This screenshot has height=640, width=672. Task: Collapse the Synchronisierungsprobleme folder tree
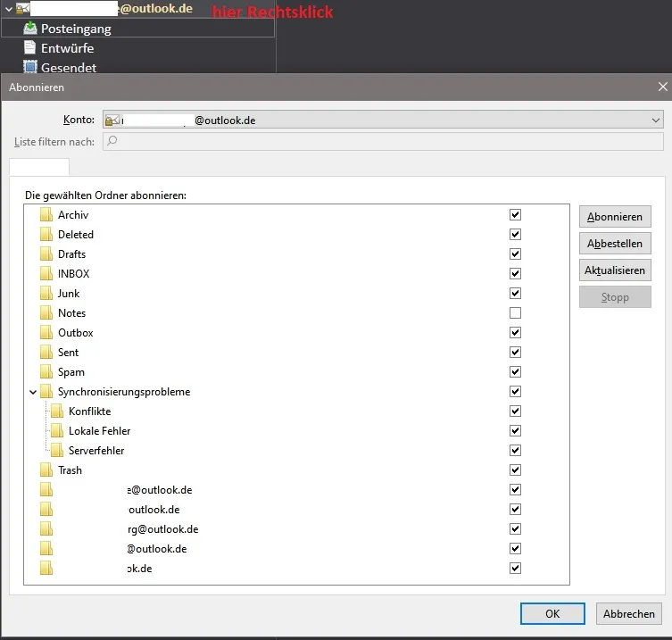click(33, 392)
